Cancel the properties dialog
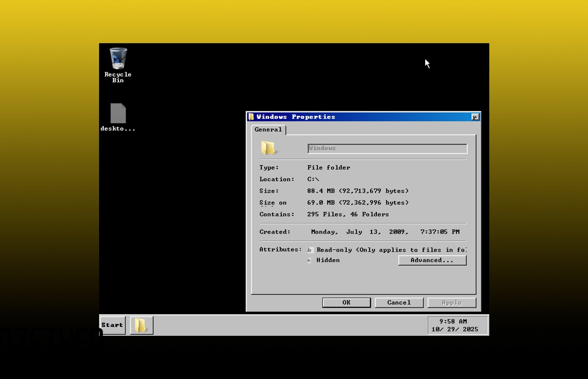This screenshot has height=379, width=588. coord(399,302)
